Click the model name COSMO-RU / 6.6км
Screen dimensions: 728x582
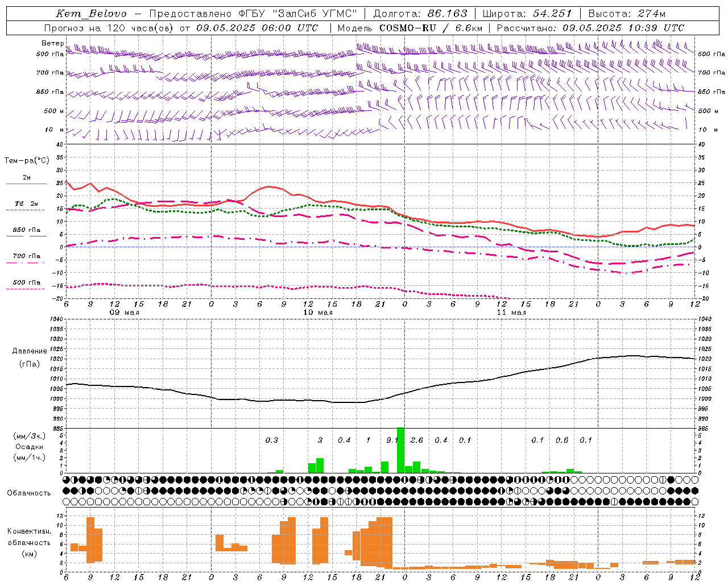tap(431, 28)
